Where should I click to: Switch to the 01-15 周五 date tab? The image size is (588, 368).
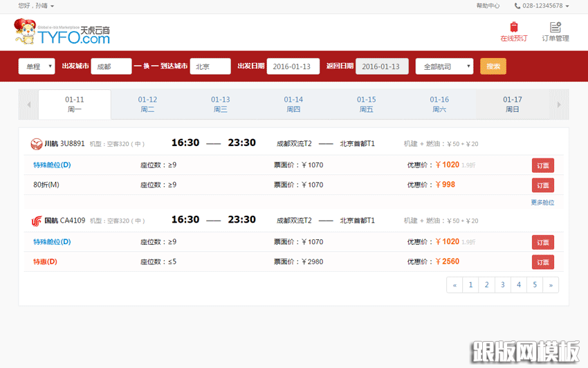click(366, 104)
